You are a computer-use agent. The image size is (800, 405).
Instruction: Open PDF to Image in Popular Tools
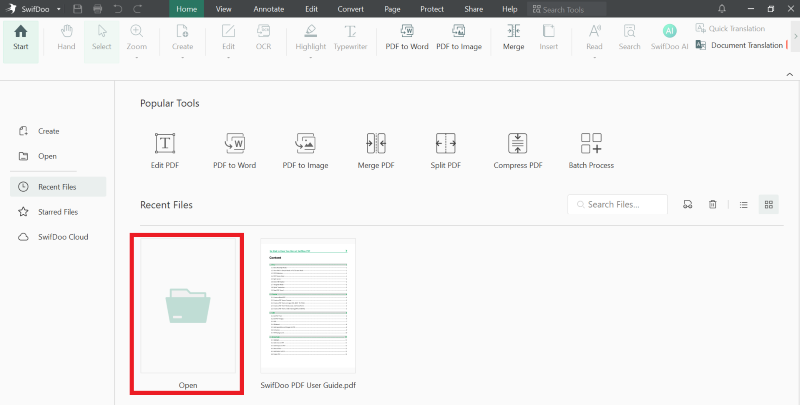pyautogui.click(x=305, y=151)
